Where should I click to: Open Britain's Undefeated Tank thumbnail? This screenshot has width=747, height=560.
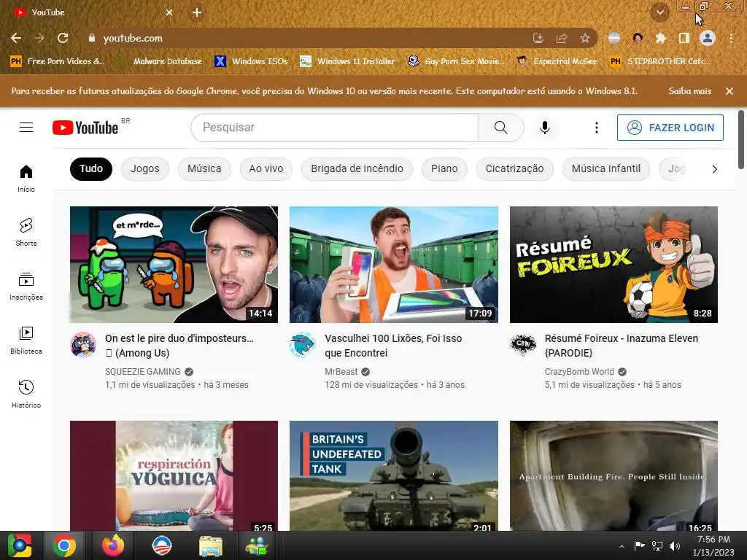tap(394, 475)
